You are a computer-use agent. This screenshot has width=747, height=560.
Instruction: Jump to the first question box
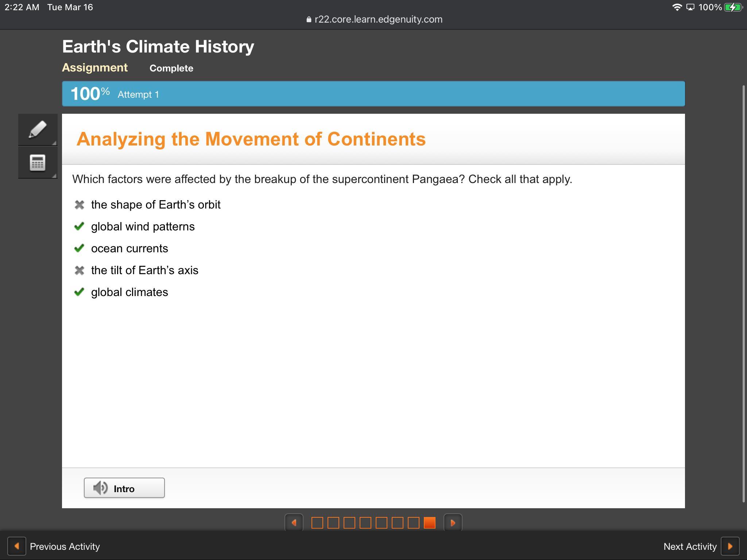317,523
